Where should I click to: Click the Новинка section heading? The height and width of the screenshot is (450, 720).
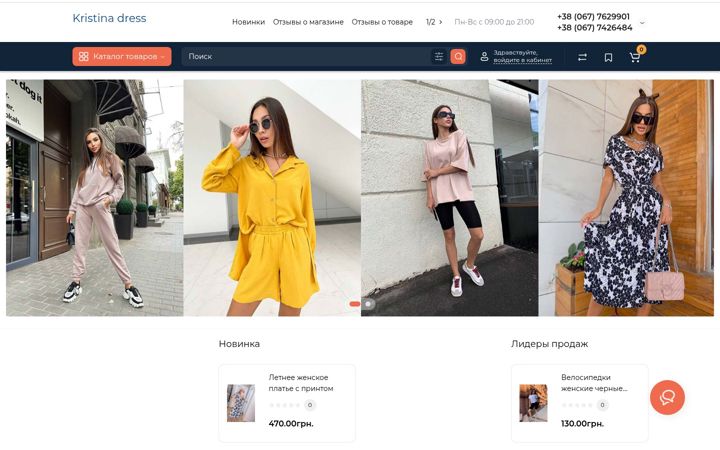pyautogui.click(x=239, y=344)
